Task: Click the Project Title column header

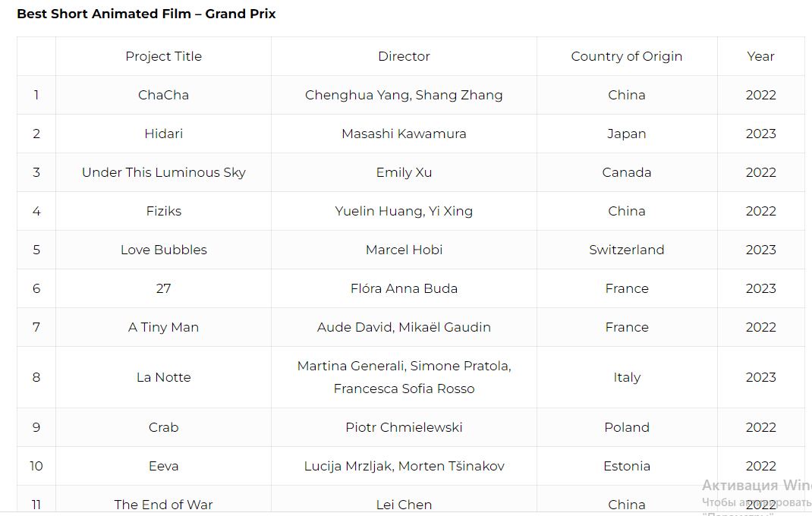Action: [163, 56]
